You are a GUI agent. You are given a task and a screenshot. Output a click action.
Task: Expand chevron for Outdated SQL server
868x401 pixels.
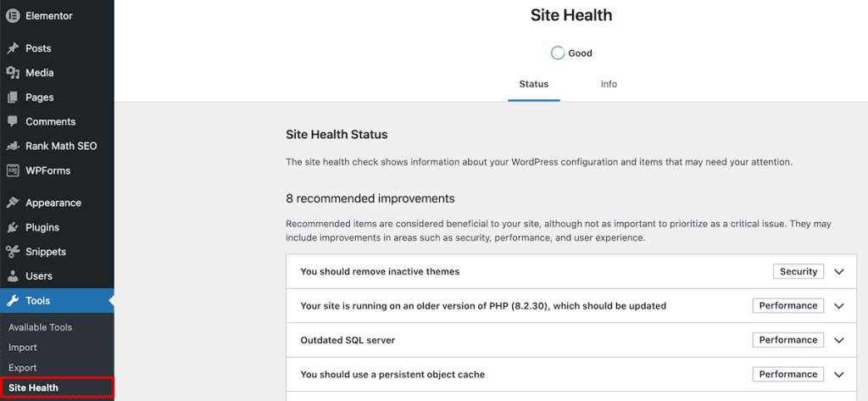[x=839, y=341]
